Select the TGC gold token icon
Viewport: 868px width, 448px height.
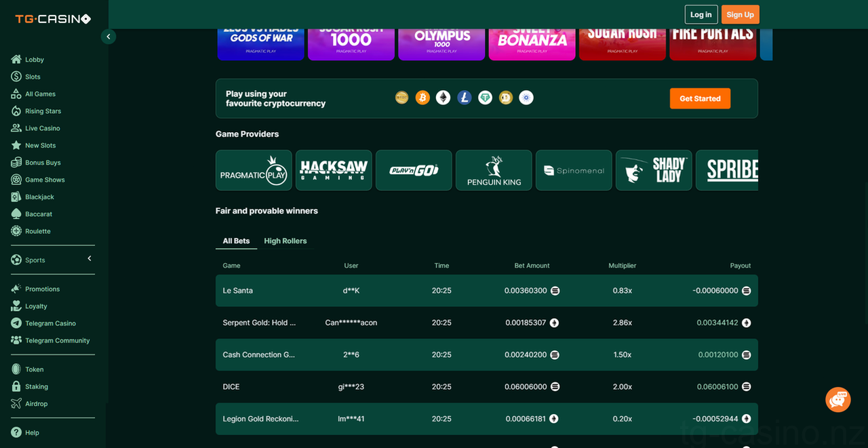tap(402, 98)
